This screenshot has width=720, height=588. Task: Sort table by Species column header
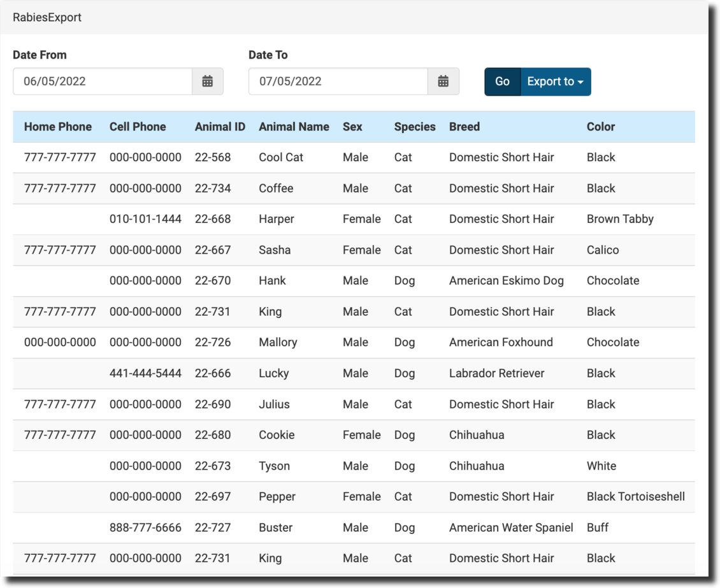tap(415, 127)
